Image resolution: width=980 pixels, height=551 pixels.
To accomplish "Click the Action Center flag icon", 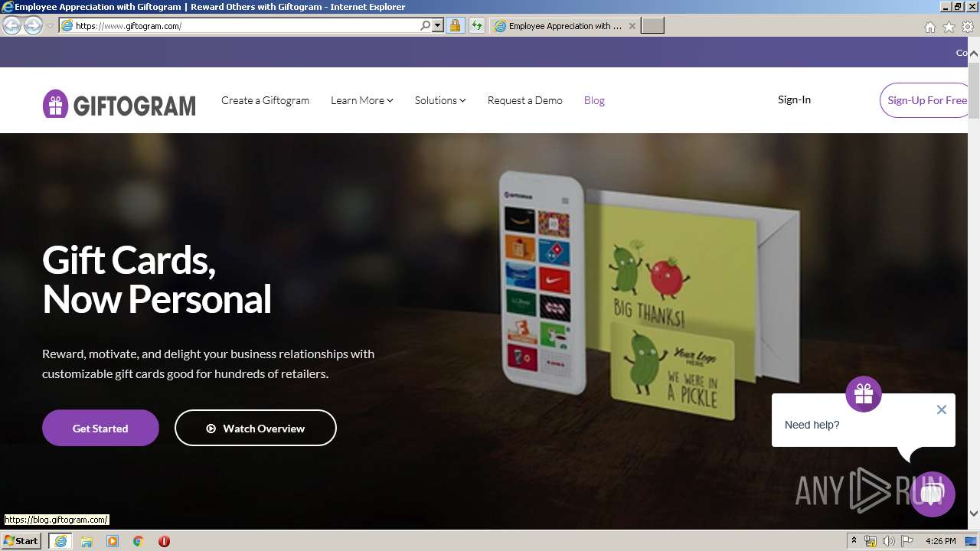I will click(907, 541).
